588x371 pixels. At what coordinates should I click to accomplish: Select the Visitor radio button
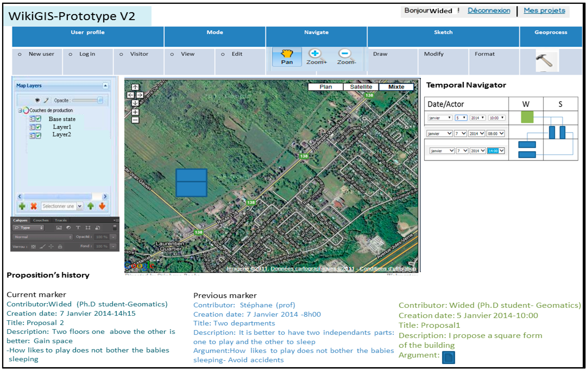click(121, 54)
